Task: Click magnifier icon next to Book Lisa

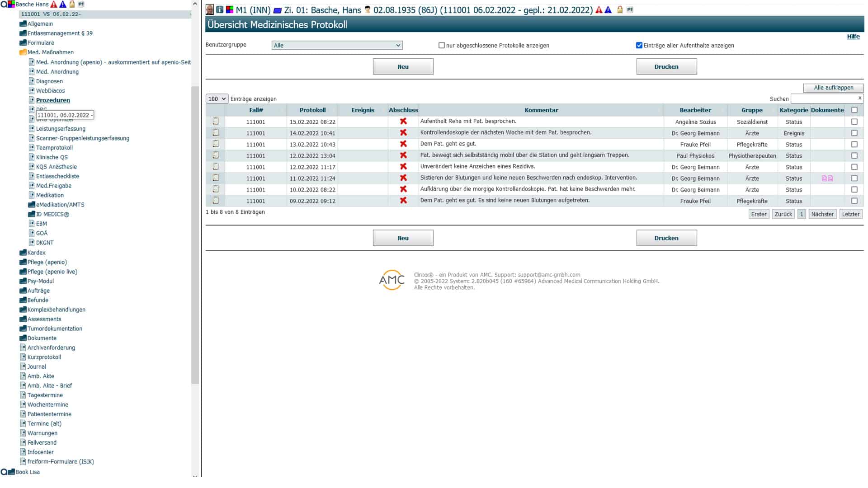Action: click(4, 472)
